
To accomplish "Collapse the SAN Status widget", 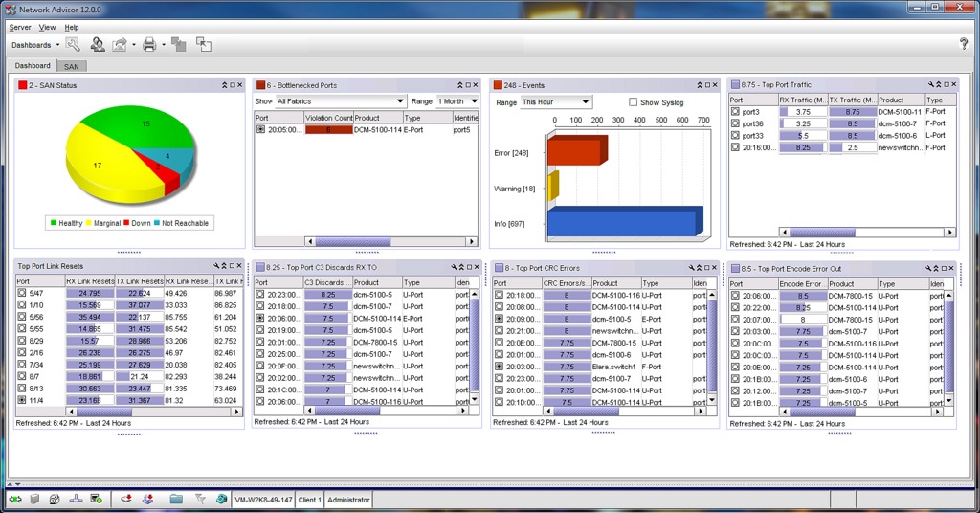I will pos(224,85).
